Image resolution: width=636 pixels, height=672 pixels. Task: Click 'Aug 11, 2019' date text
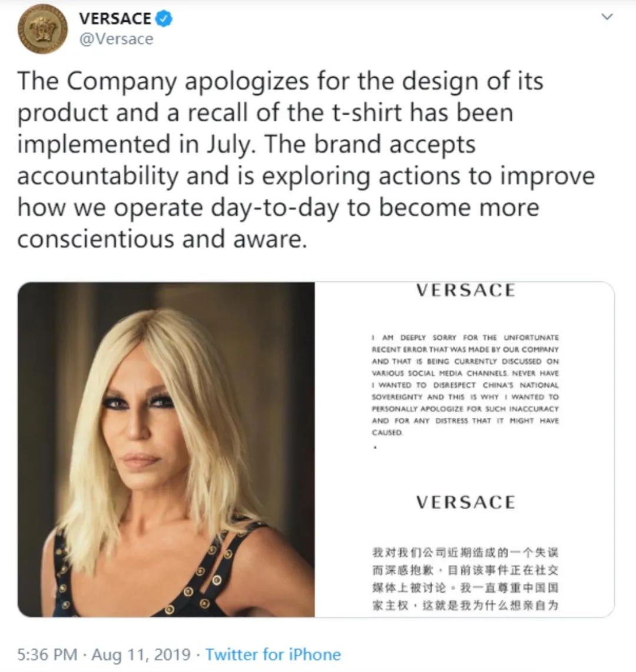(141, 654)
